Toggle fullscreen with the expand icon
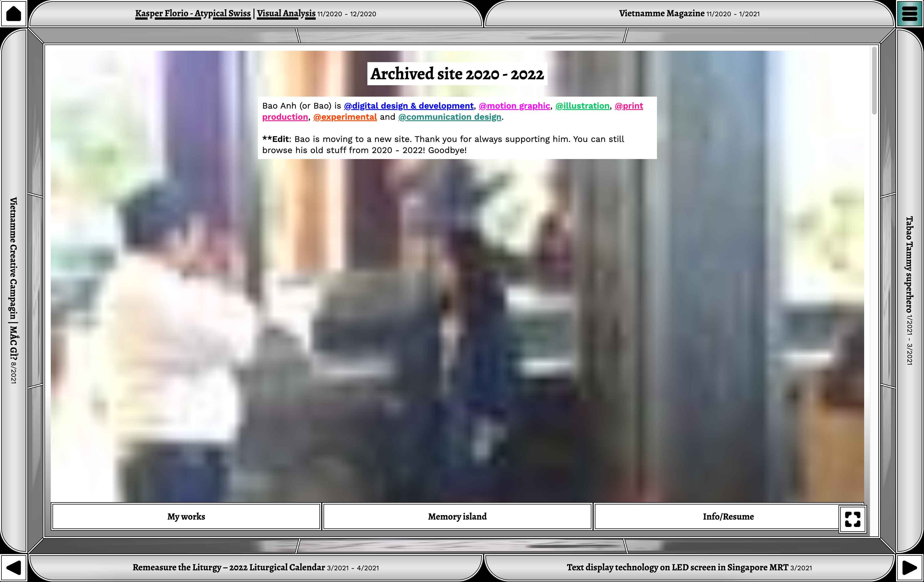Image resolution: width=924 pixels, height=582 pixels. 852,519
